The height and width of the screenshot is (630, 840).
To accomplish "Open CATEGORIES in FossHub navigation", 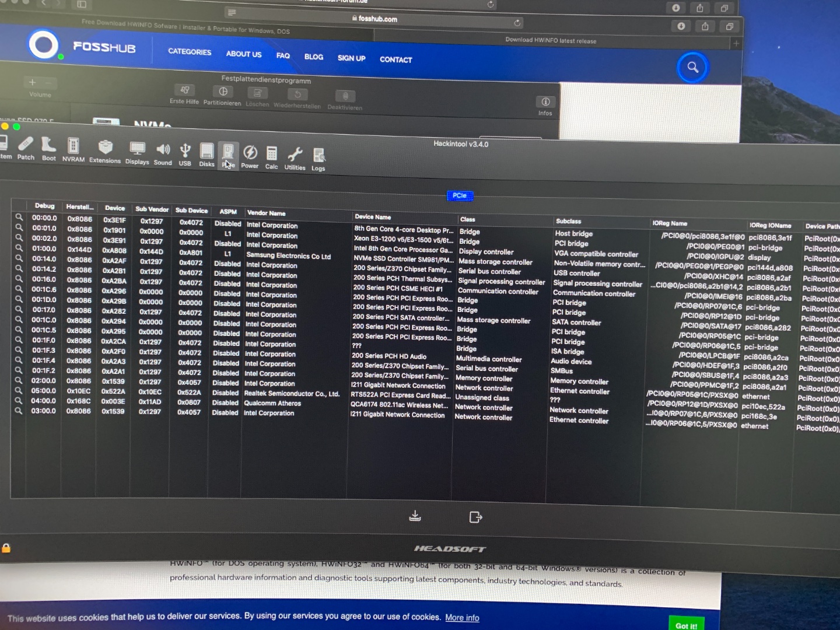I will pyautogui.click(x=190, y=52).
